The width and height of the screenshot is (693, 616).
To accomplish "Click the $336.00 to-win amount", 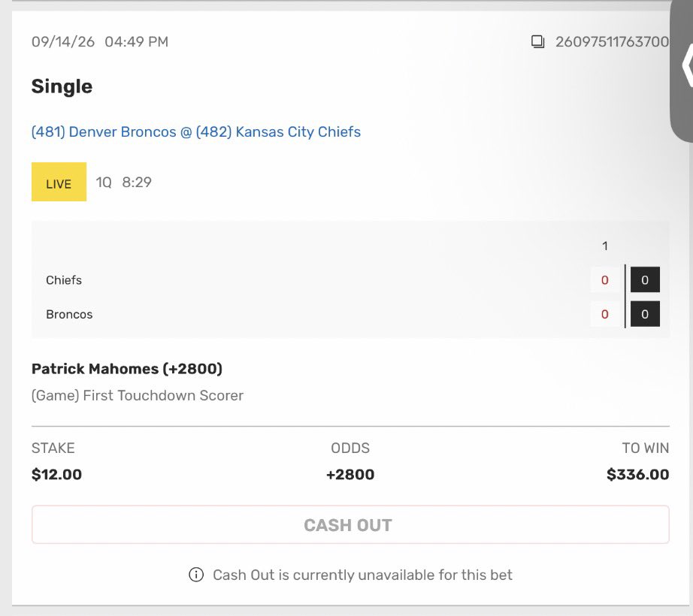I will point(637,474).
